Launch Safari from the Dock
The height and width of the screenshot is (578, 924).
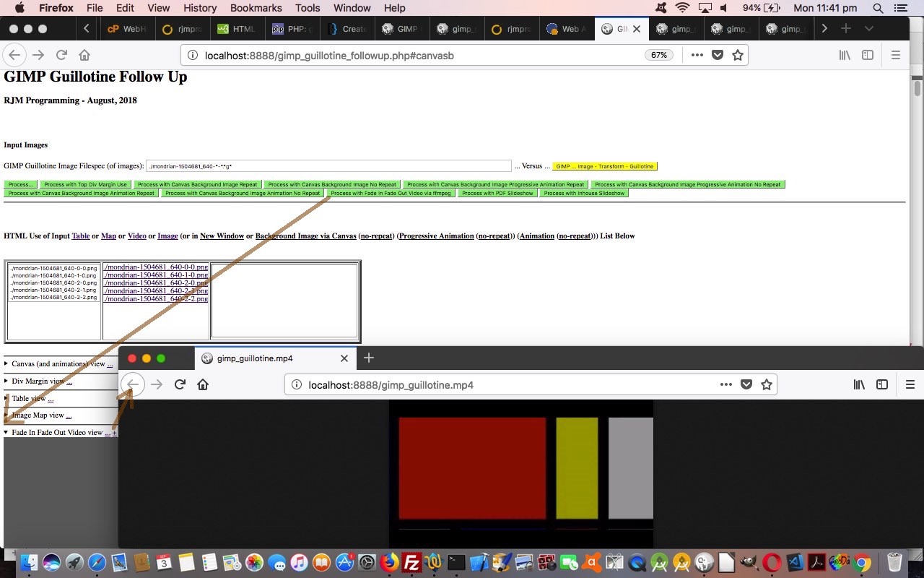click(x=97, y=562)
